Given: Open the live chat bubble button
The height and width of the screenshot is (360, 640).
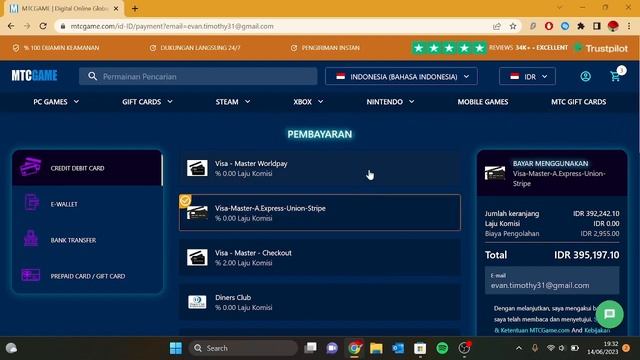Looking at the screenshot, I should pyautogui.click(x=609, y=314).
